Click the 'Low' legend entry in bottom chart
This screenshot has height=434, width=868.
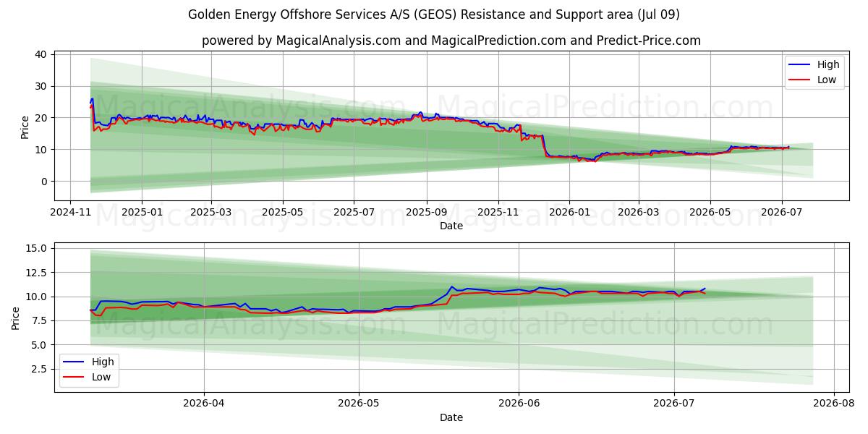(x=86, y=376)
